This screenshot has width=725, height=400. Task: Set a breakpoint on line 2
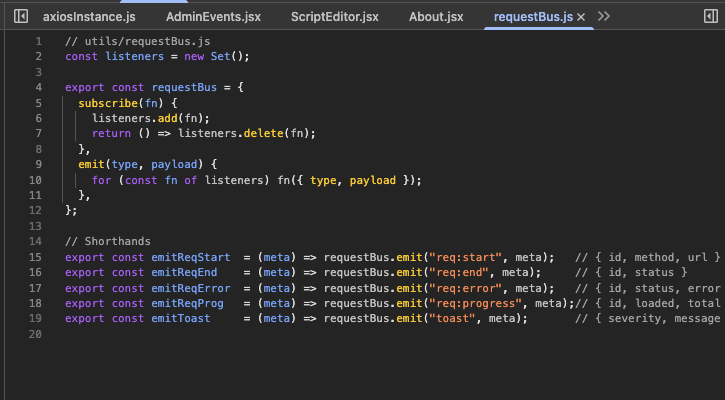coord(38,57)
